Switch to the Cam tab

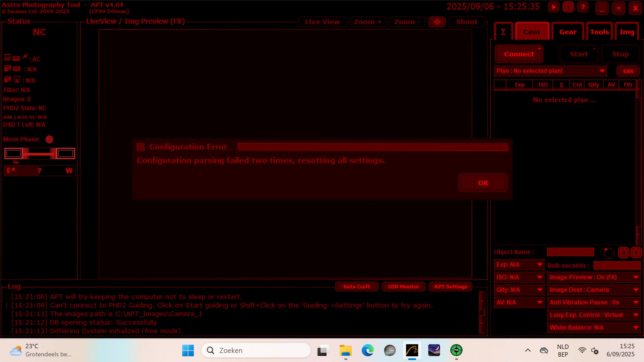click(532, 32)
